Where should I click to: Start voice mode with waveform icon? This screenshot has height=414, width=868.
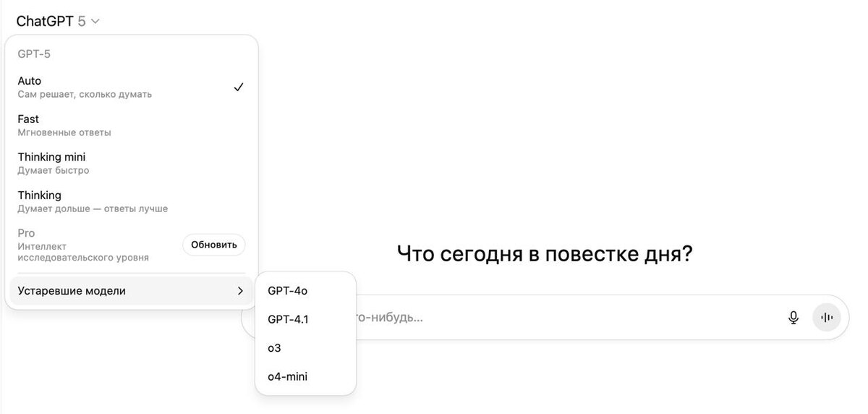[827, 317]
